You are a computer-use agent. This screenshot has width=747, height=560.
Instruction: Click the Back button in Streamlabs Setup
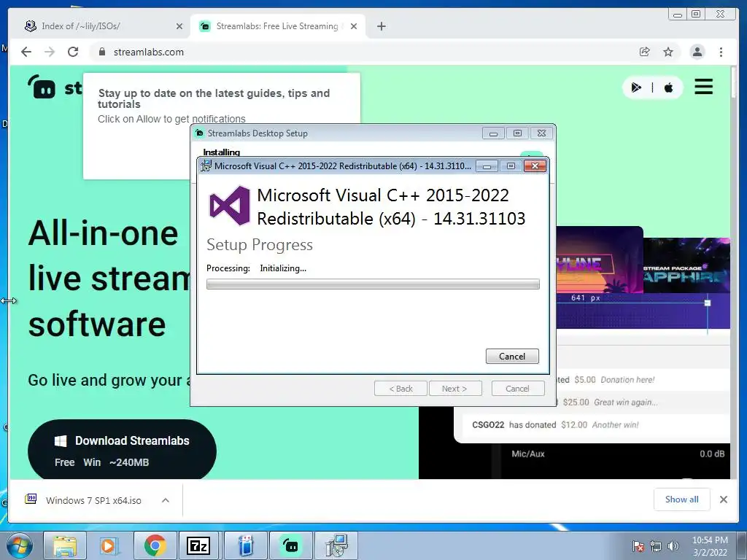point(400,389)
